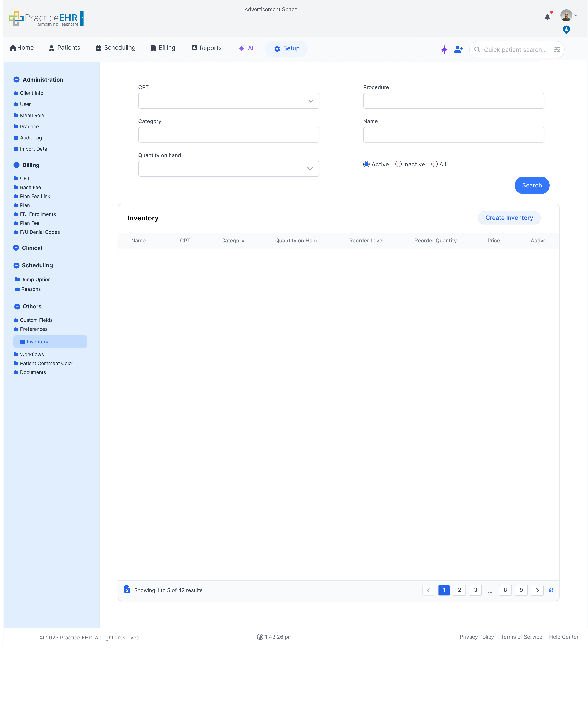This screenshot has width=588, height=723.
Task: Open the user avatar menu
Action: tap(566, 15)
